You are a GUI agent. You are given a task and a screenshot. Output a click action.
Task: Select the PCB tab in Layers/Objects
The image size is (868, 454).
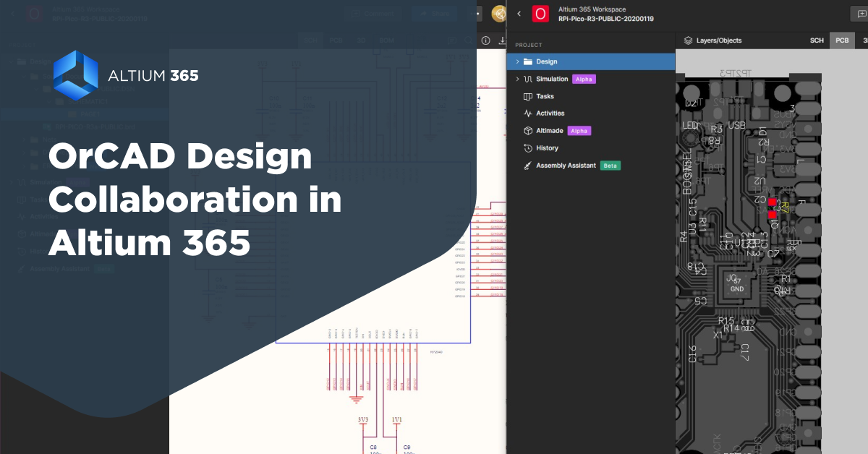coord(842,40)
